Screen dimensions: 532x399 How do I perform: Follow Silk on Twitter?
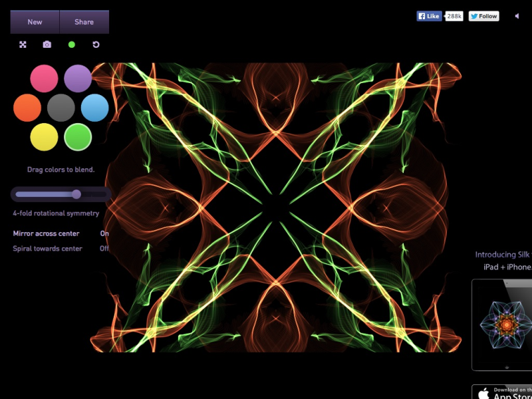pyautogui.click(x=483, y=16)
